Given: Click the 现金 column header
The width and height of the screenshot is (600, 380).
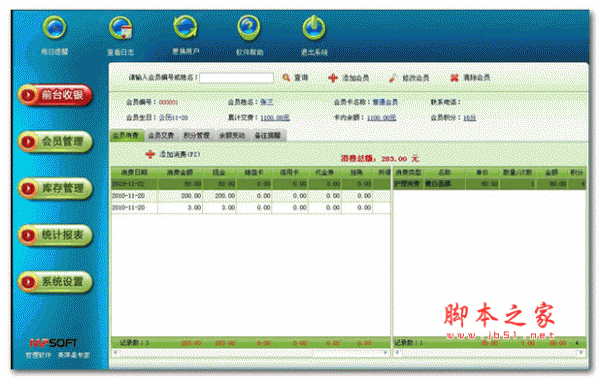Looking at the screenshot, I should pyautogui.click(x=220, y=173).
